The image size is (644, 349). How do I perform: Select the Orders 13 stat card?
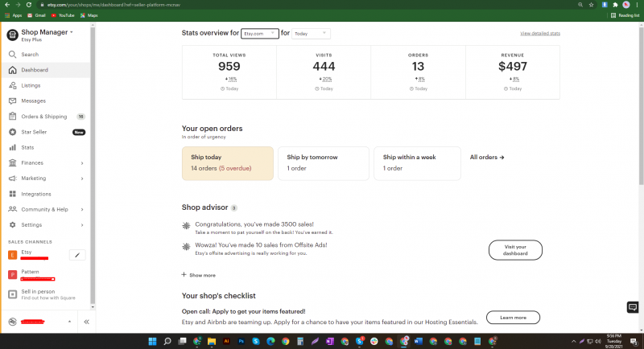tap(418, 72)
